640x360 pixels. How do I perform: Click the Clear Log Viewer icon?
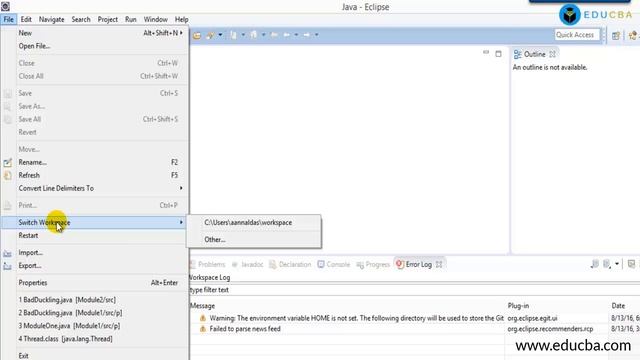(x=631, y=264)
